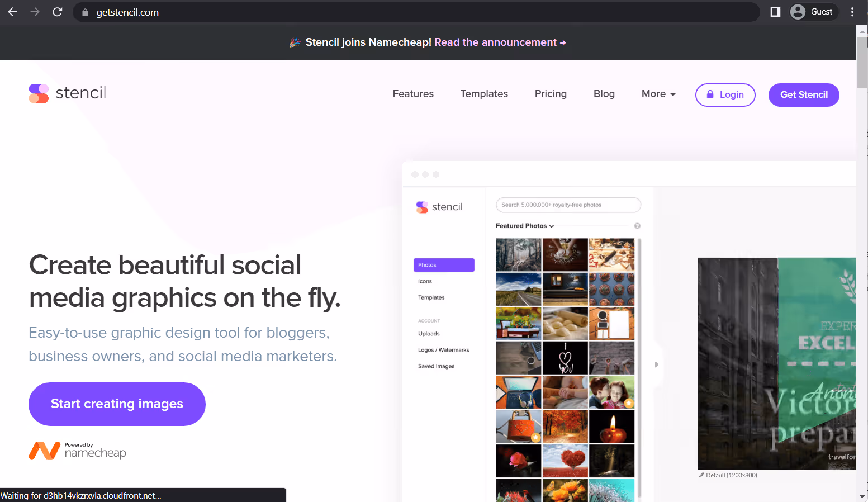Open Uploads in the account section
The width and height of the screenshot is (868, 502).
coord(429,334)
